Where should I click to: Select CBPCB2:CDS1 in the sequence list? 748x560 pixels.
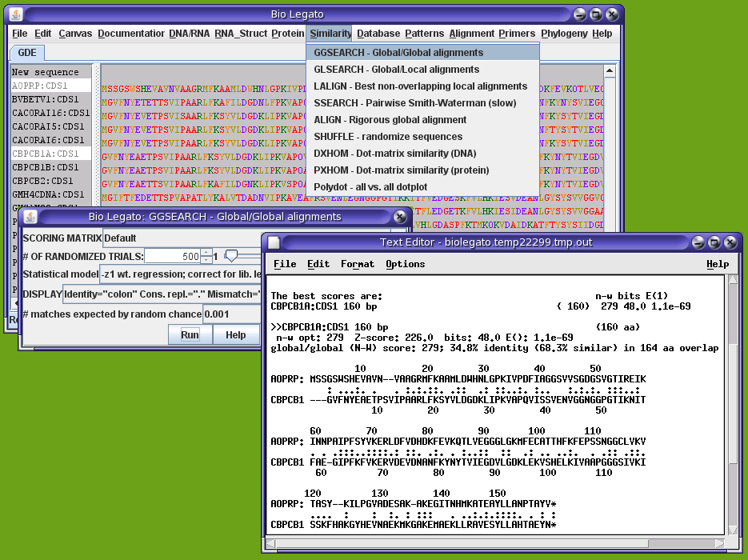click(51, 181)
